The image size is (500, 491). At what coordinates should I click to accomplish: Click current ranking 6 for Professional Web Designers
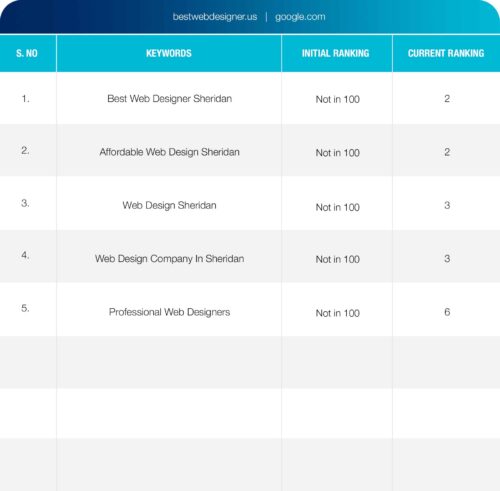pos(447,312)
